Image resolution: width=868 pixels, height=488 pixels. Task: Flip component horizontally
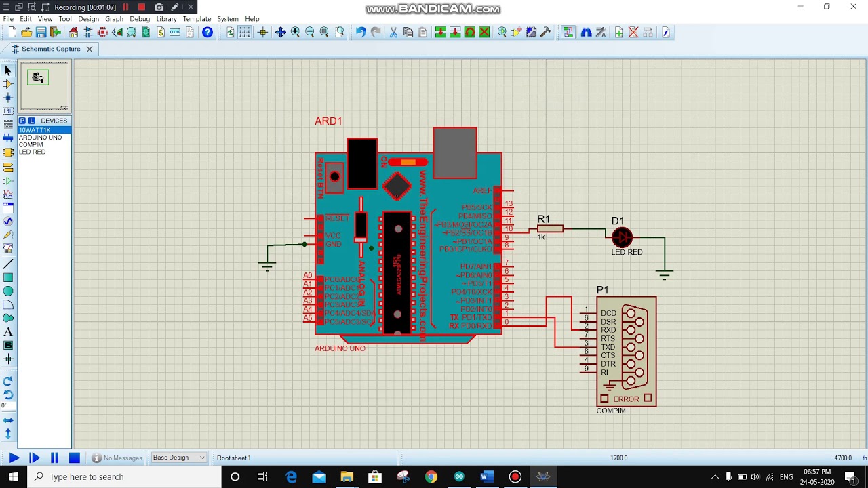(8, 420)
